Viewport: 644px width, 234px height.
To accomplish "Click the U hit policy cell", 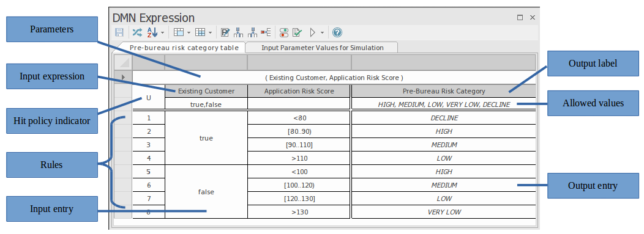I will pos(149,98).
